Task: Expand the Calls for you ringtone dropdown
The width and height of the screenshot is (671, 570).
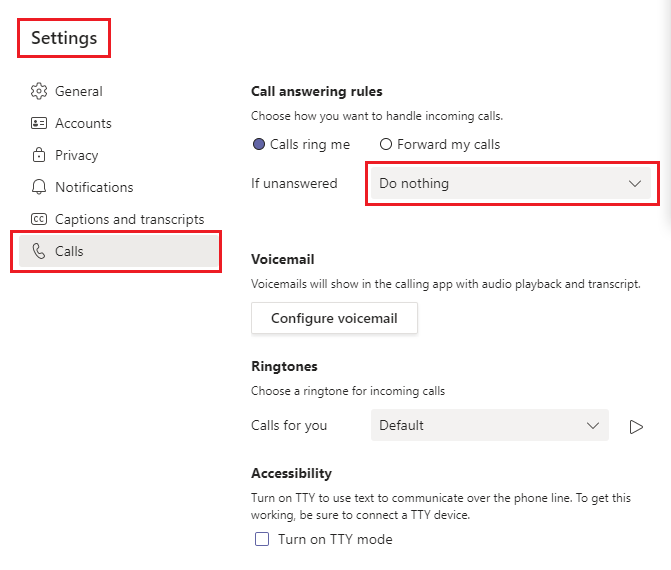Action: 489,425
